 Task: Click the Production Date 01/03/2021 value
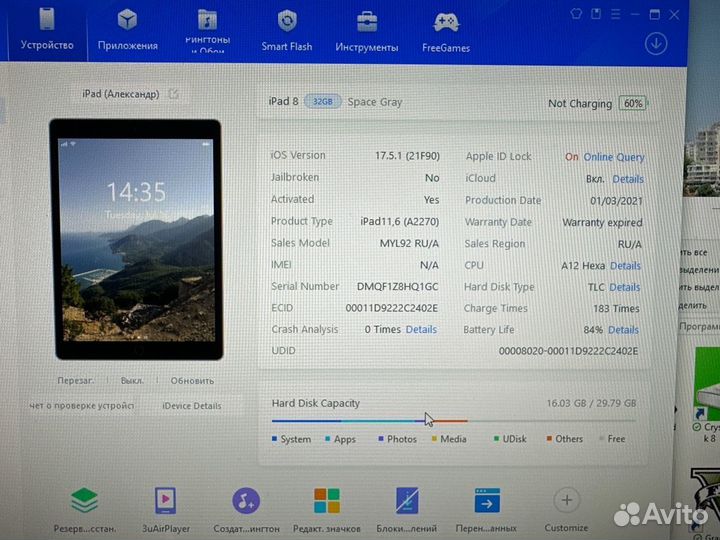coord(616,201)
